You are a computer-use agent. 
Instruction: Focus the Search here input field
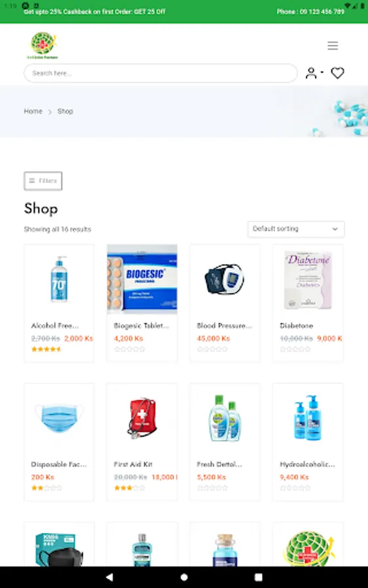click(x=161, y=73)
